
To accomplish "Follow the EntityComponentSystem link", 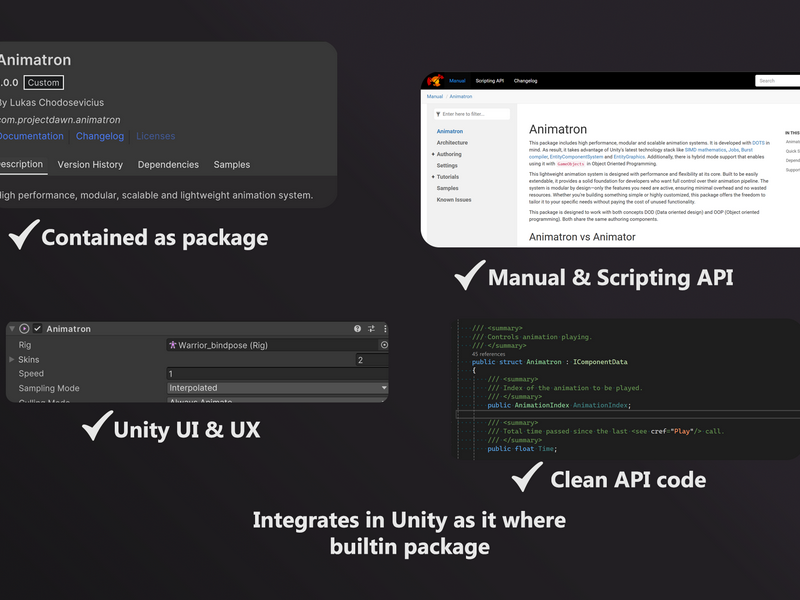I will 576,157.
